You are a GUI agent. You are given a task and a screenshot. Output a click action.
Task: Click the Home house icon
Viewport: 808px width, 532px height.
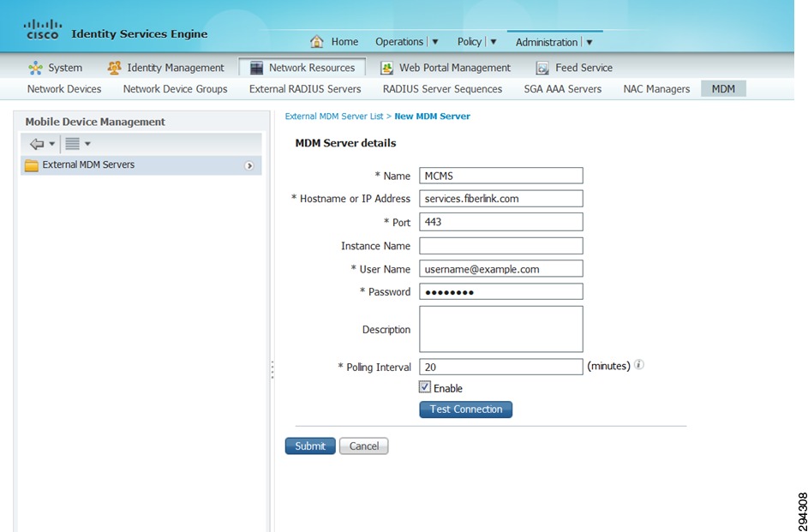pos(317,41)
